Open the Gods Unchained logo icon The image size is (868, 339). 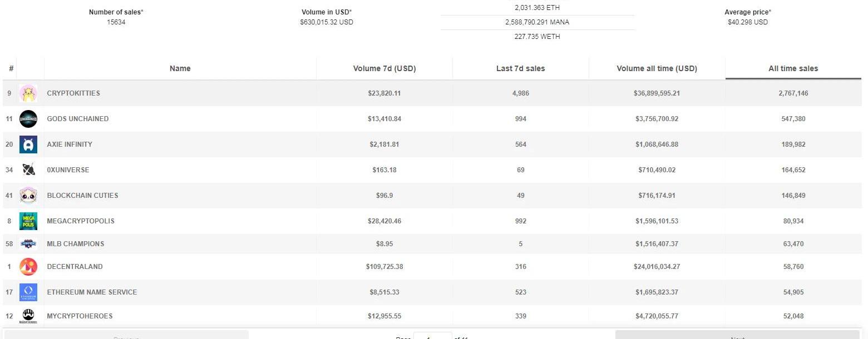28,119
